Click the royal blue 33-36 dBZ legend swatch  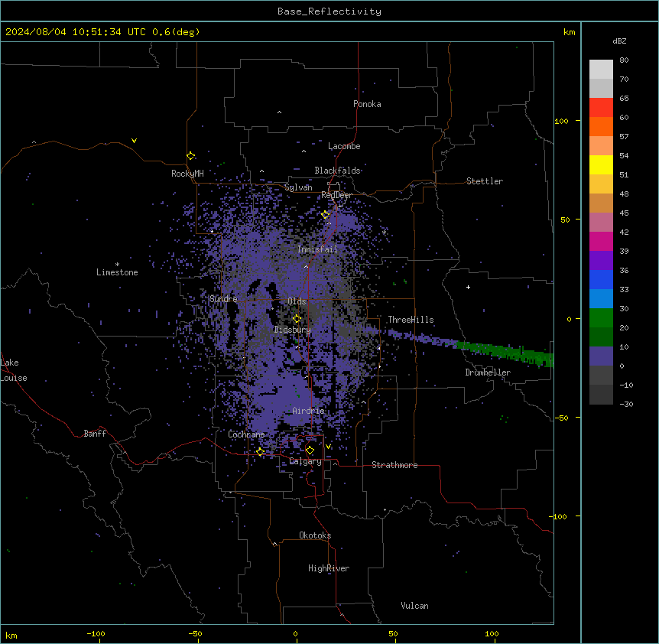click(x=601, y=279)
